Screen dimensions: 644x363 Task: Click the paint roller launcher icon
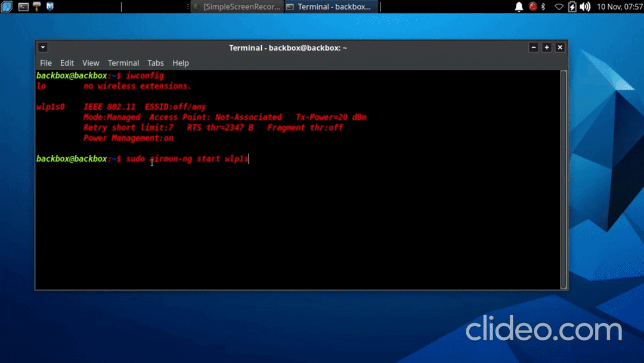[37, 7]
